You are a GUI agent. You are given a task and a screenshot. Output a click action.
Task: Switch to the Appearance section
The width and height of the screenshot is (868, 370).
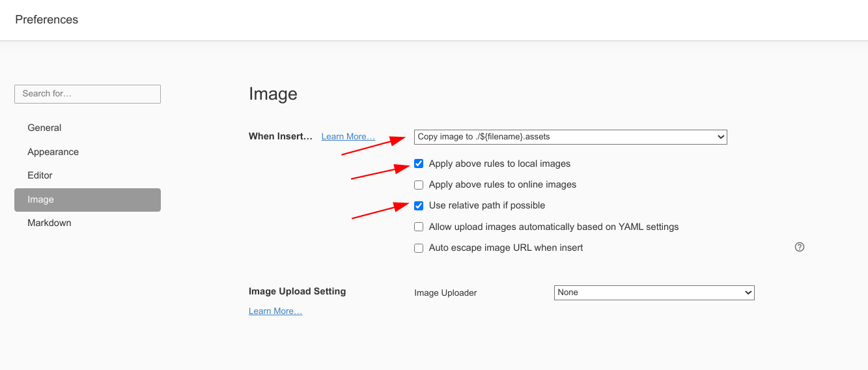tap(53, 152)
